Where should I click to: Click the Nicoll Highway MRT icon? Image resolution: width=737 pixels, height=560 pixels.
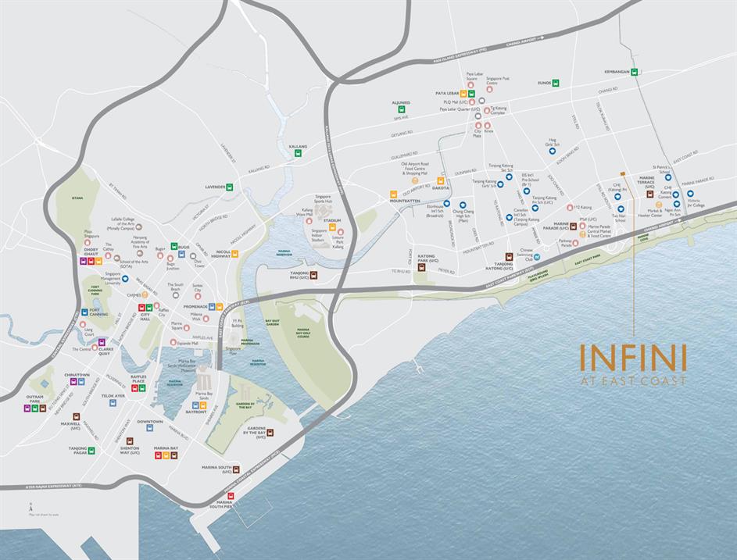pos(234,253)
